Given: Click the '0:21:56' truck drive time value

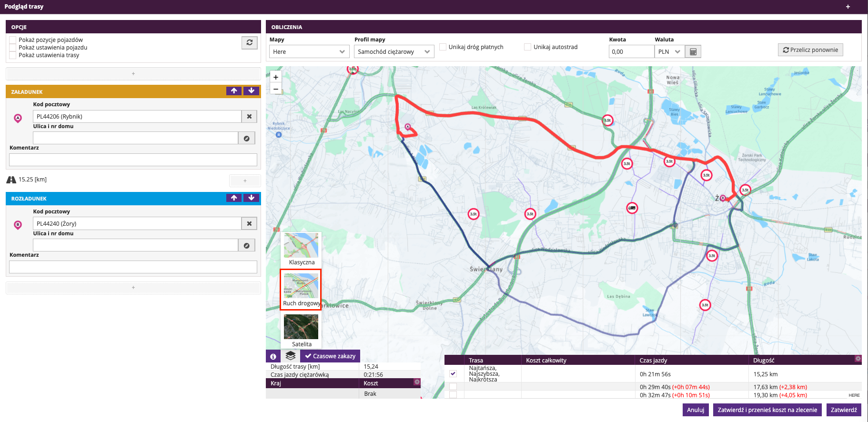Looking at the screenshot, I should (x=373, y=375).
